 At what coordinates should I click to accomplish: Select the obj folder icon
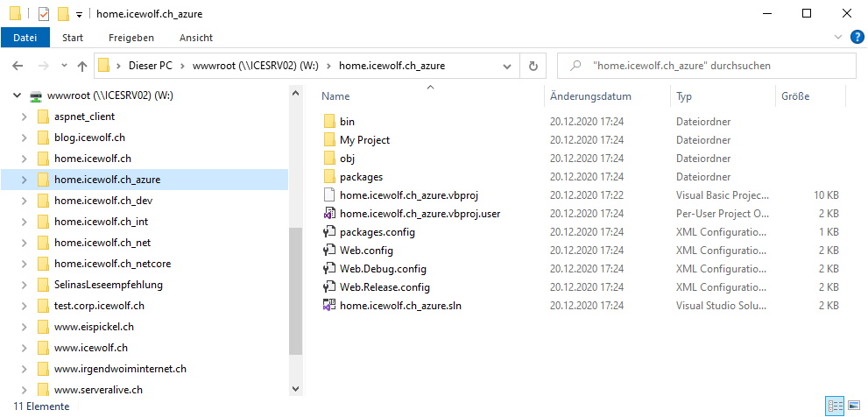tap(328, 159)
